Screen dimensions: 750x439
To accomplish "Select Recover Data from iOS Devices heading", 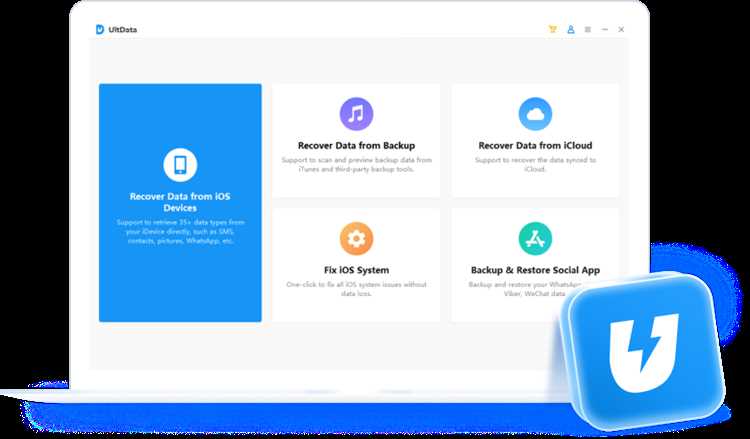I will [180, 202].
